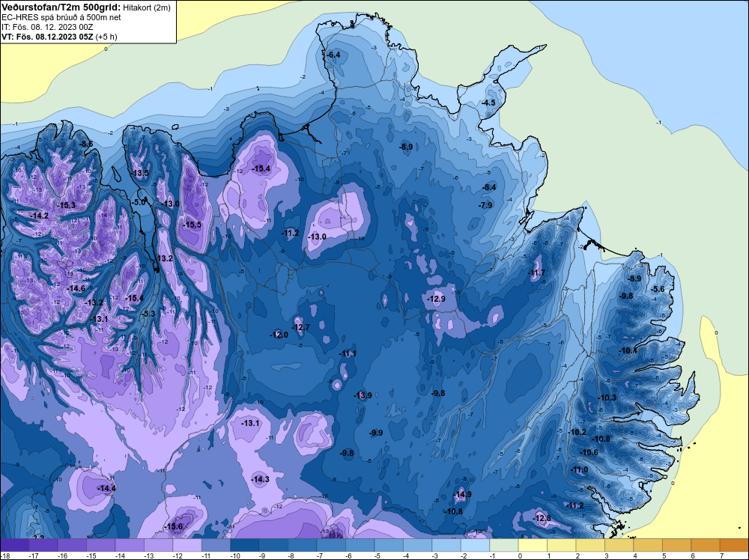Click the -10.2 temperature label
This screenshot has height=560, width=749.
(577, 432)
